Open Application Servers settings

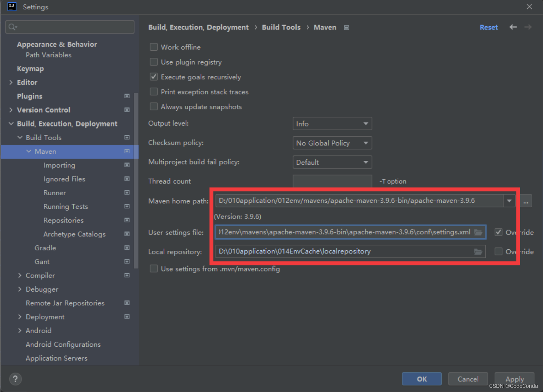56,358
